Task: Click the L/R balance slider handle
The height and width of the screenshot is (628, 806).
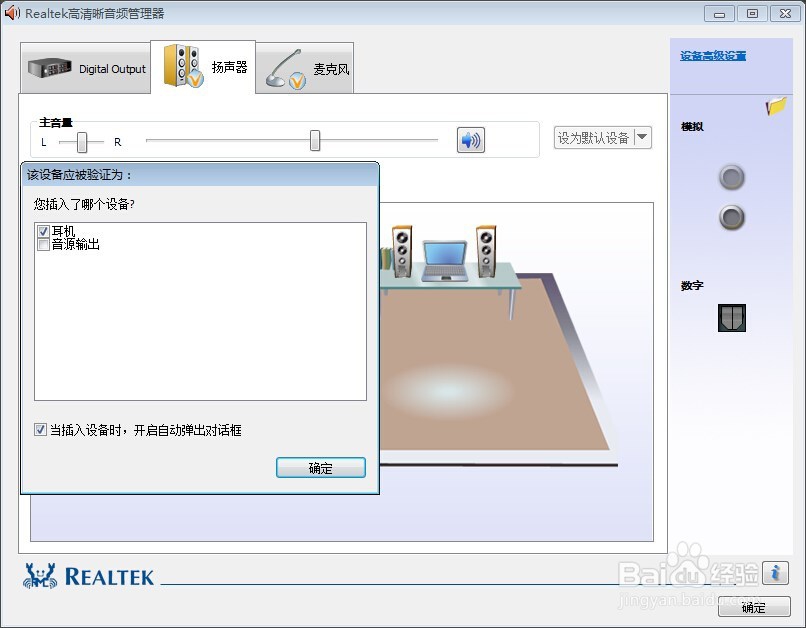Action: (x=82, y=142)
